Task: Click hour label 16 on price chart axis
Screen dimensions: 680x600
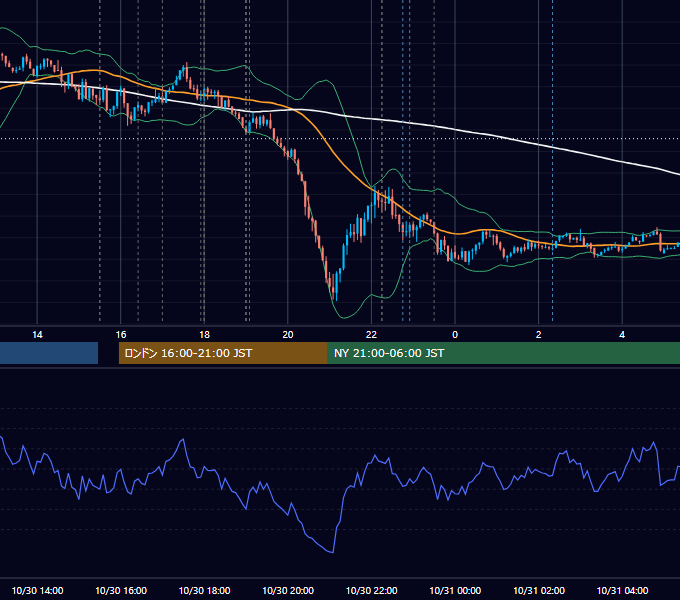Action: coord(121,335)
